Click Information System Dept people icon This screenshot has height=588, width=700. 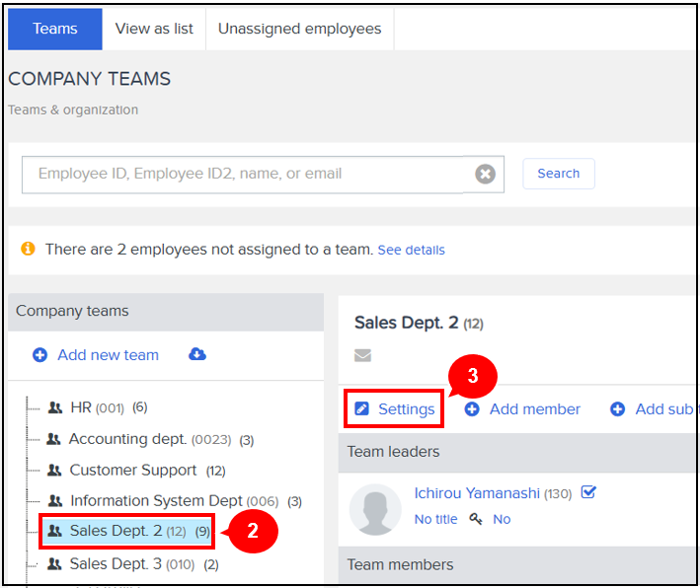[x=55, y=501]
